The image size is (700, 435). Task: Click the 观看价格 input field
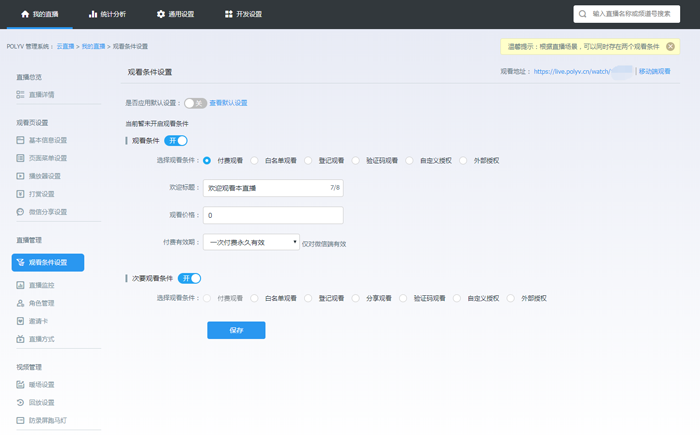(x=273, y=215)
